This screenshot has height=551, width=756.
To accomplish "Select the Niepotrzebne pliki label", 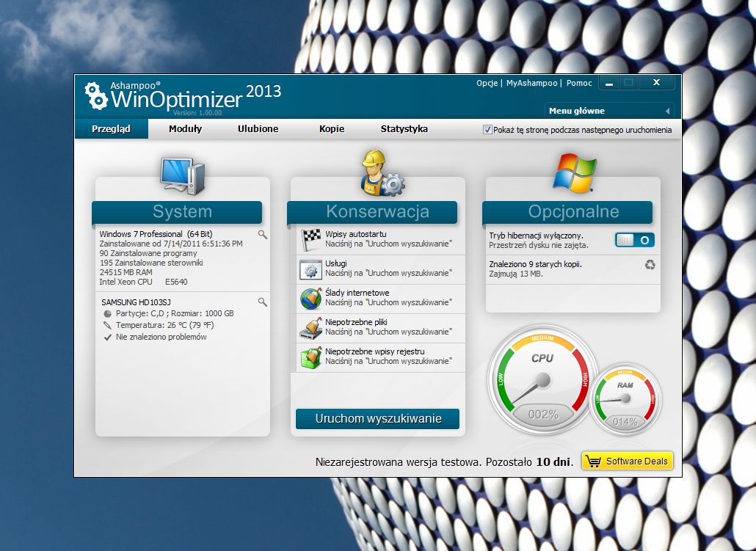I will coord(356,323).
